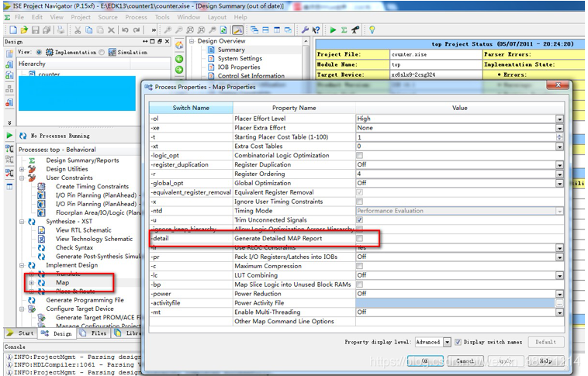
Task: Open Property display level dropdown
Action: click(447, 342)
